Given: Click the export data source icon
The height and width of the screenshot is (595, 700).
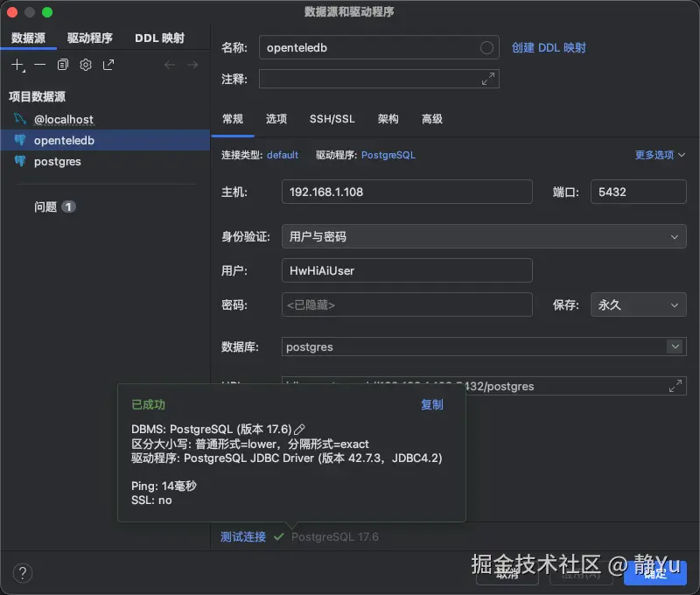Looking at the screenshot, I should pyautogui.click(x=108, y=65).
